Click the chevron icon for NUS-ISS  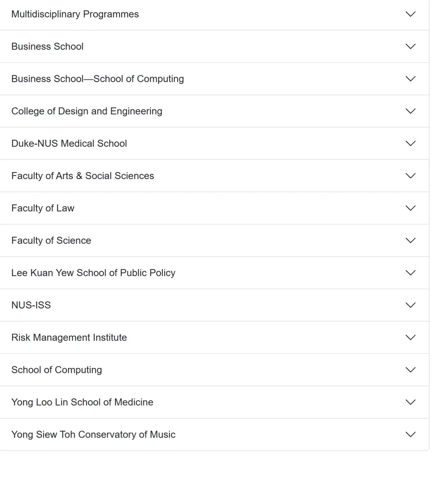point(411,305)
